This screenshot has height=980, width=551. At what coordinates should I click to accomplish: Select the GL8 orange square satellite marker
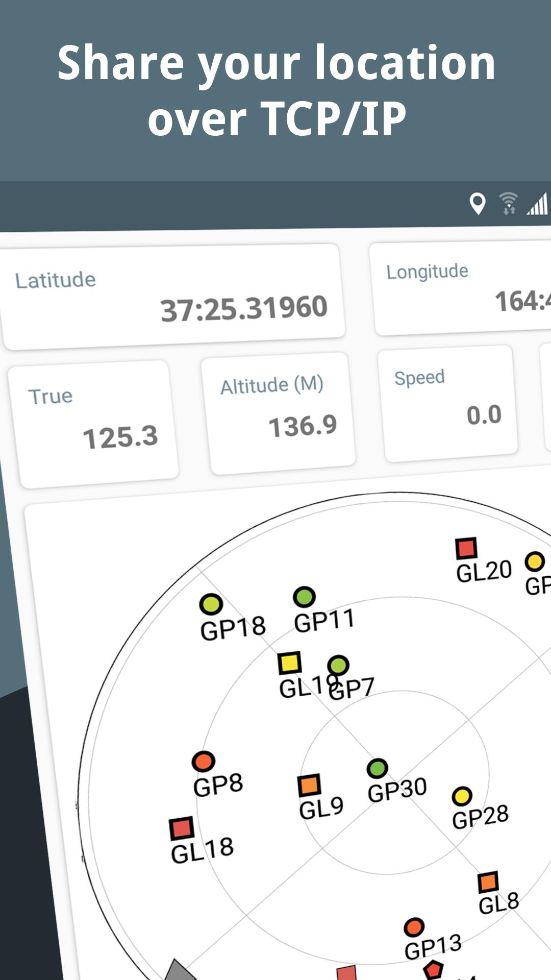[488, 882]
